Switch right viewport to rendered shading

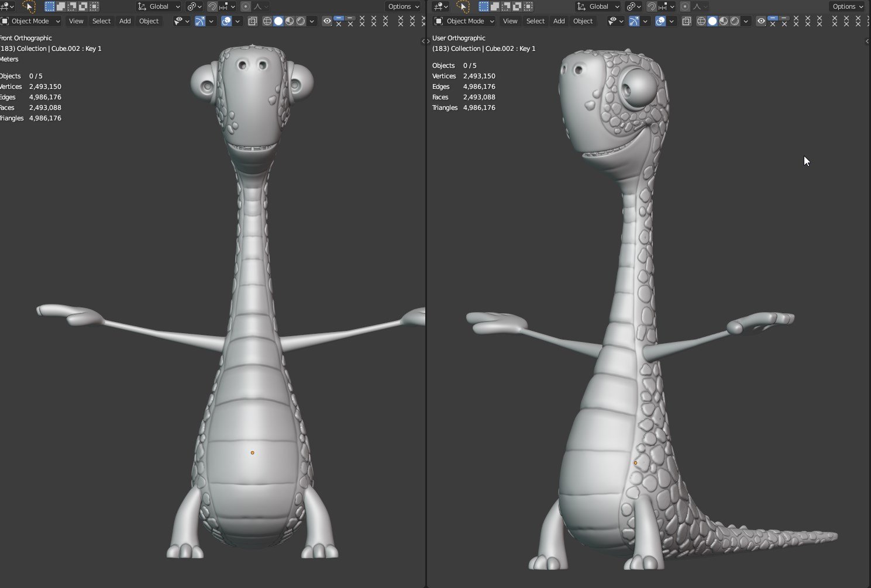(x=735, y=21)
